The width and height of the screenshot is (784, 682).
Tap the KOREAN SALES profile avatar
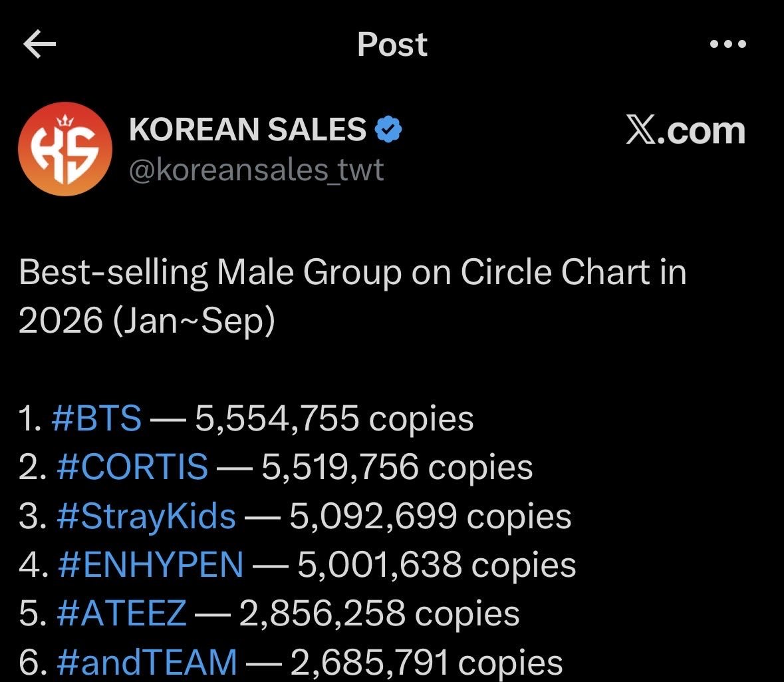tap(65, 149)
